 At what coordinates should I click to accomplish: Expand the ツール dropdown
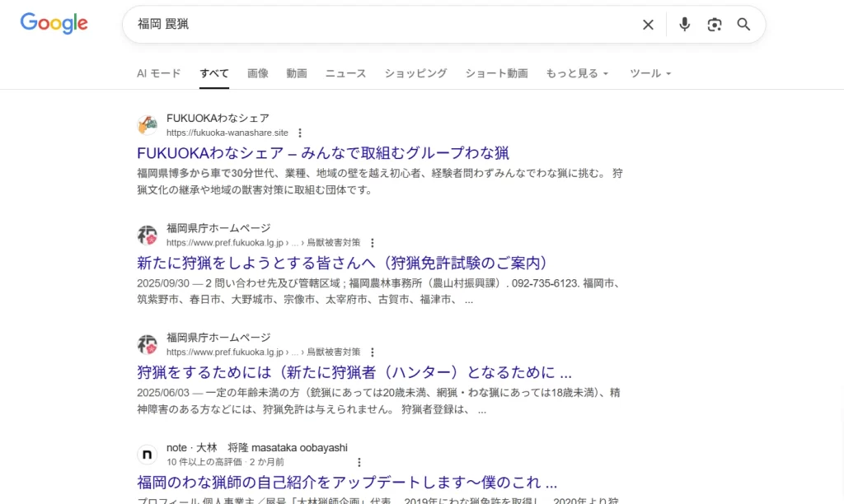(x=650, y=73)
